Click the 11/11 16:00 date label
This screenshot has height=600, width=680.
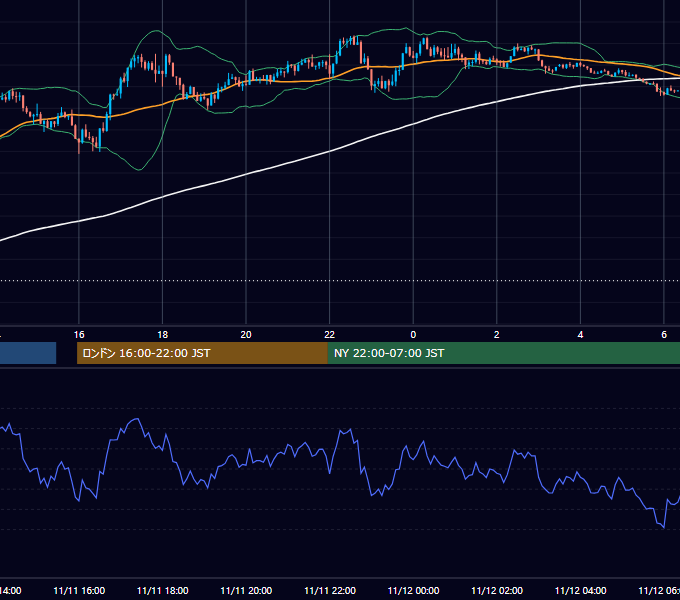tap(79, 591)
